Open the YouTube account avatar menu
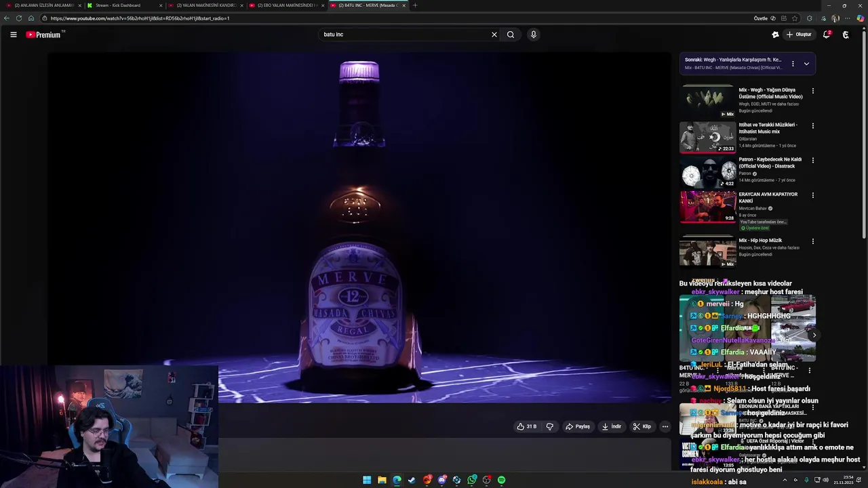 pyautogui.click(x=846, y=35)
